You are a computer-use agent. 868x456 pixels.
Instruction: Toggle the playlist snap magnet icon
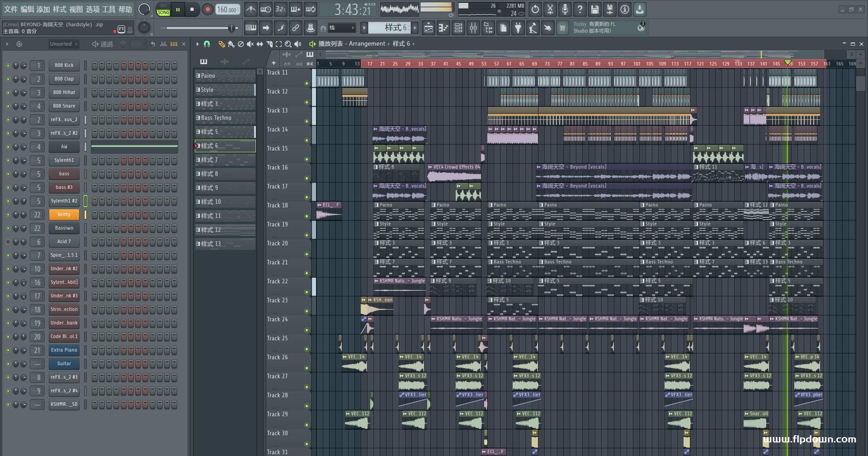pos(207,44)
